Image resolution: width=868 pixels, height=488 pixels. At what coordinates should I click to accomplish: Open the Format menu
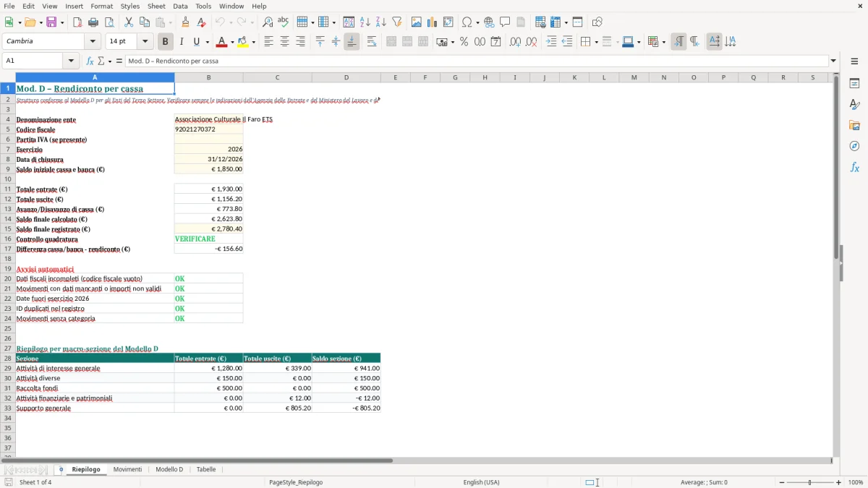coord(101,6)
